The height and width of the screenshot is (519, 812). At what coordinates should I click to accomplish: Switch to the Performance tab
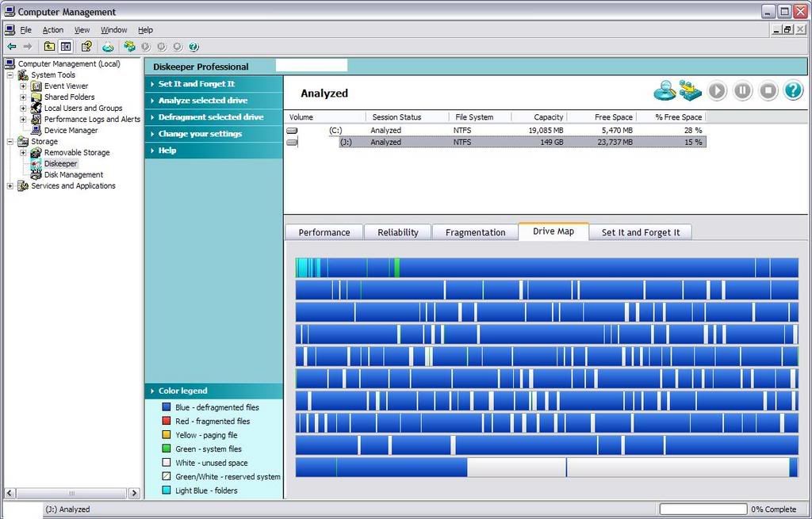[x=324, y=232]
